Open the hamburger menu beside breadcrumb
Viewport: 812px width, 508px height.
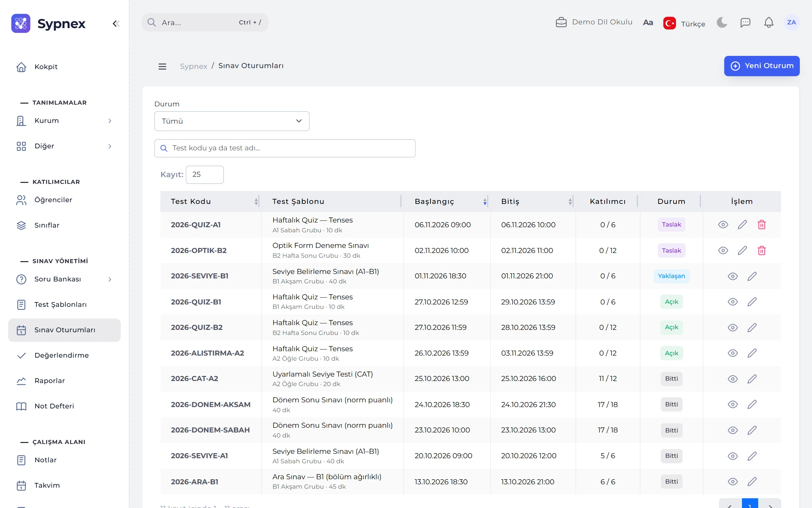click(x=162, y=66)
